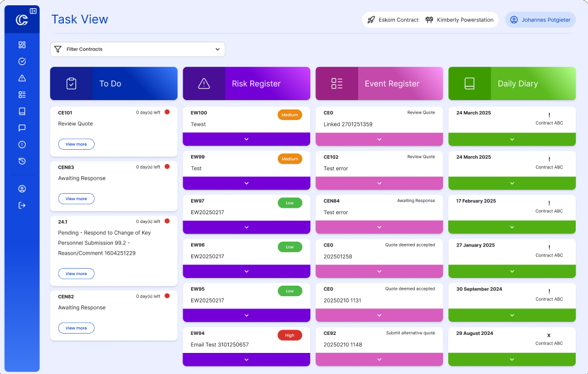Screen dimensions: 588x374
Task: Expand the EW94 Email Test risk card
Action: pos(246,359)
